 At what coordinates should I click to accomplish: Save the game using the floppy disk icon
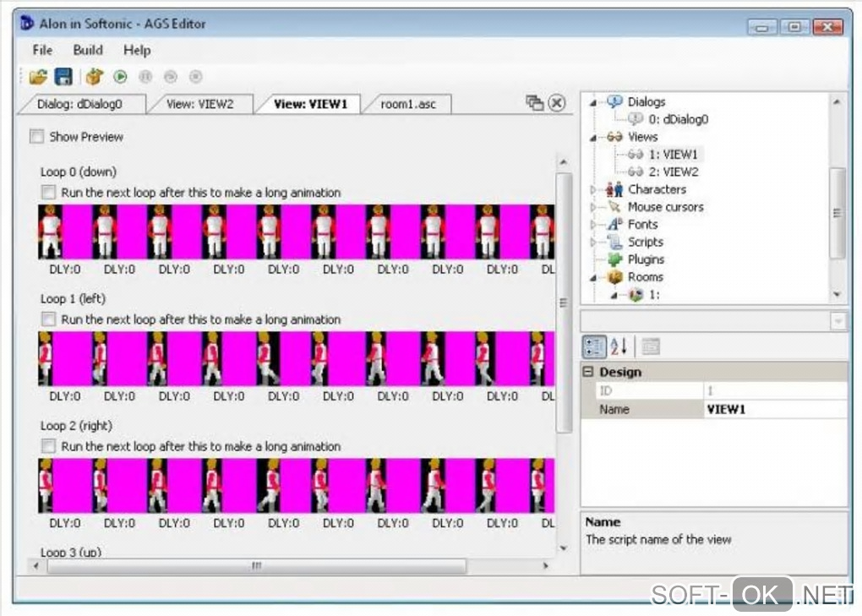click(x=63, y=77)
